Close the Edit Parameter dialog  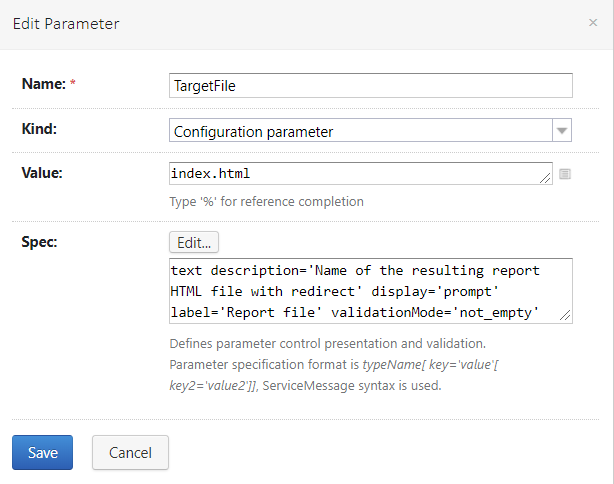point(593,23)
